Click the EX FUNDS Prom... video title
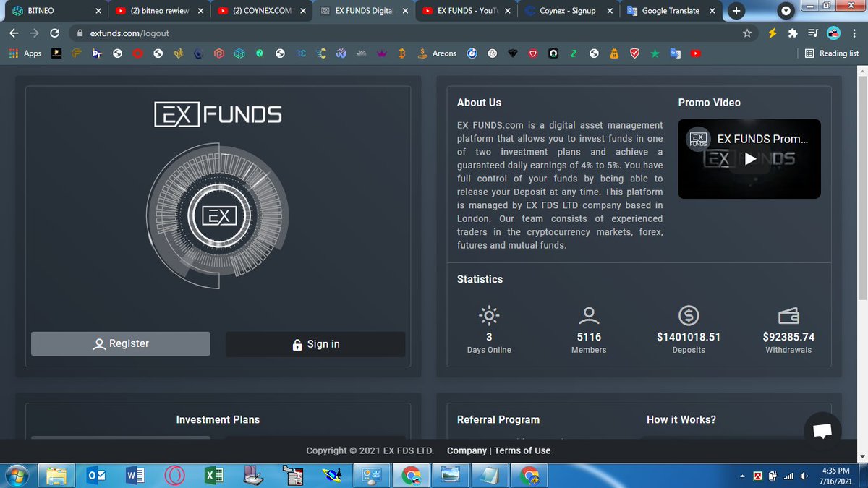The height and width of the screenshot is (488, 868). 762,138
